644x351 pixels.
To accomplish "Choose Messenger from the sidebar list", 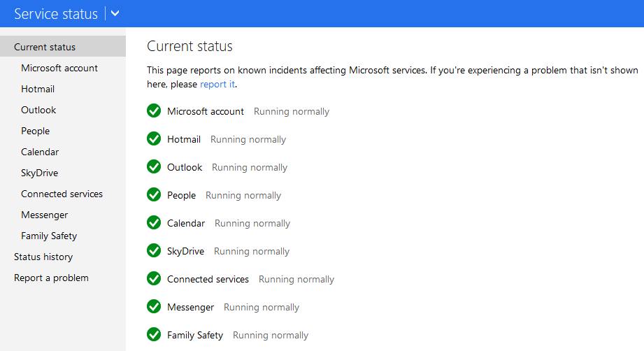I will point(44,215).
